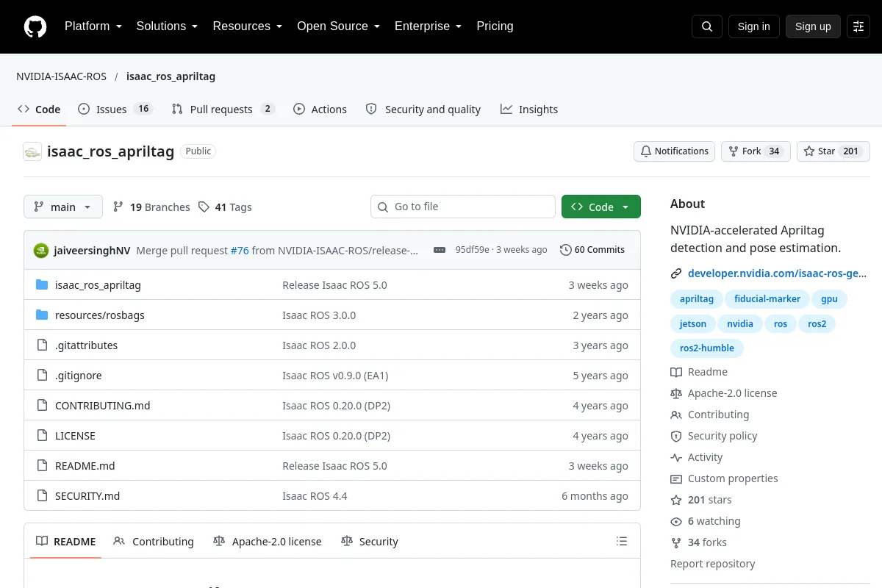Viewport: 882px width, 588px height.
Task: Click the eye icon beside 6 watching
Action: click(x=676, y=521)
